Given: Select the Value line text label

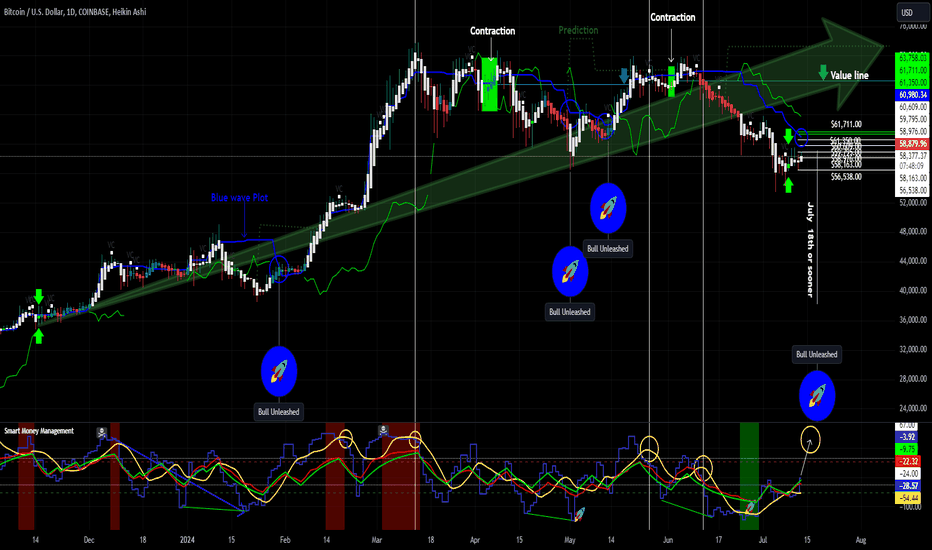Looking at the screenshot, I should (x=849, y=76).
